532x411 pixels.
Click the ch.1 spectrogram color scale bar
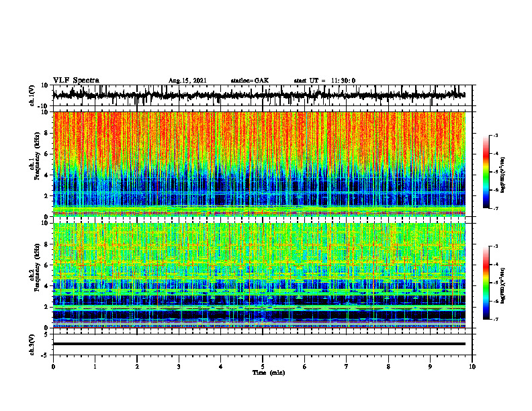(x=486, y=172)
